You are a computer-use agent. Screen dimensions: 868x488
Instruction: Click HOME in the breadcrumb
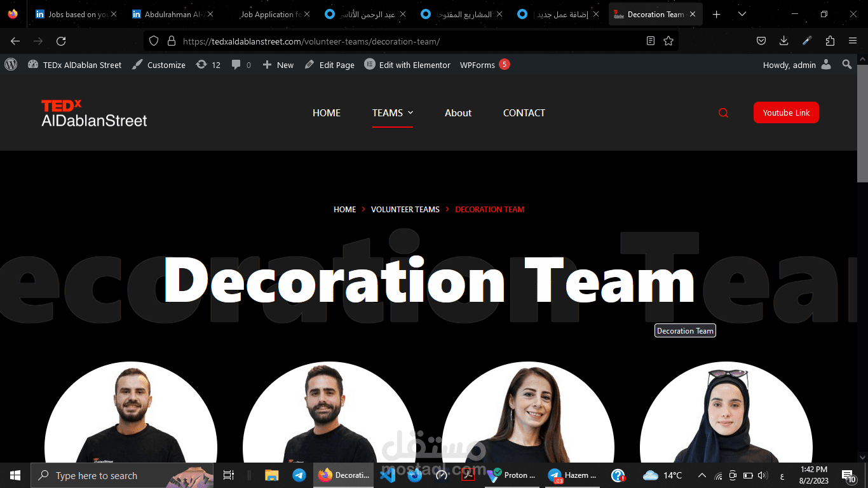click(x=345, y=209)
